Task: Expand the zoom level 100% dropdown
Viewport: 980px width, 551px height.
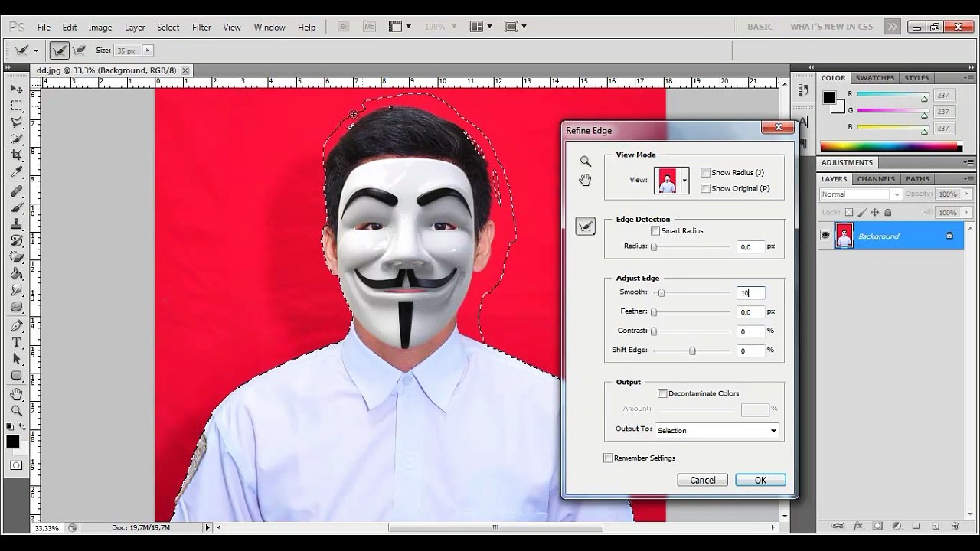Action: tap(452, 27)
